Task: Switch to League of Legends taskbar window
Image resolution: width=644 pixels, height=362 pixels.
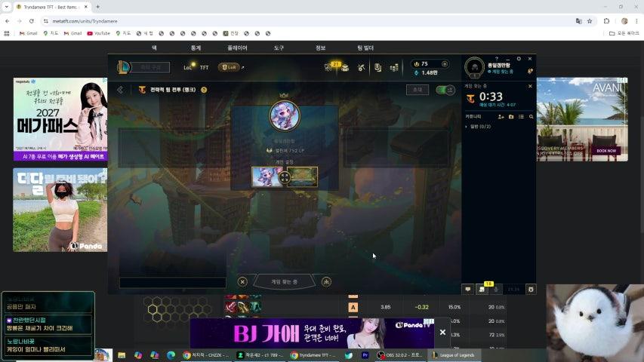Action: point(455,355)
